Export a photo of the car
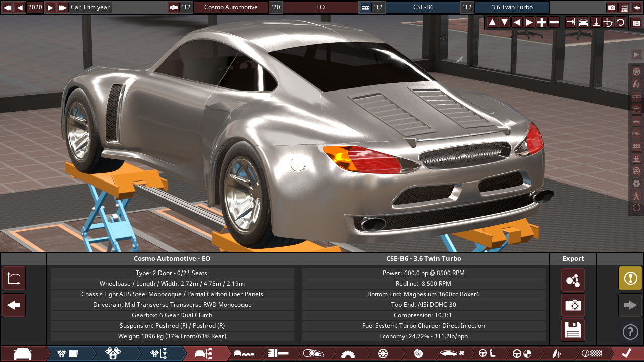Image resolution: width=644 pixels, height=362 pixels. coord(573,305)
